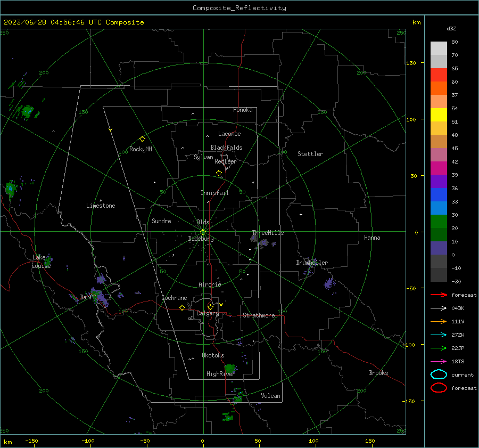
Task: Click the yellow diamond marker at Cochrane
Action: (x=182, y=308)
